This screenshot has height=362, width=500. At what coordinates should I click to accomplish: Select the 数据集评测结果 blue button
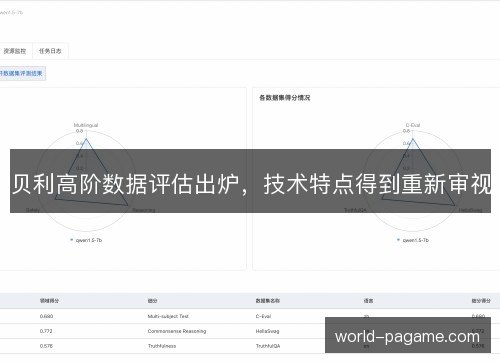22,73
